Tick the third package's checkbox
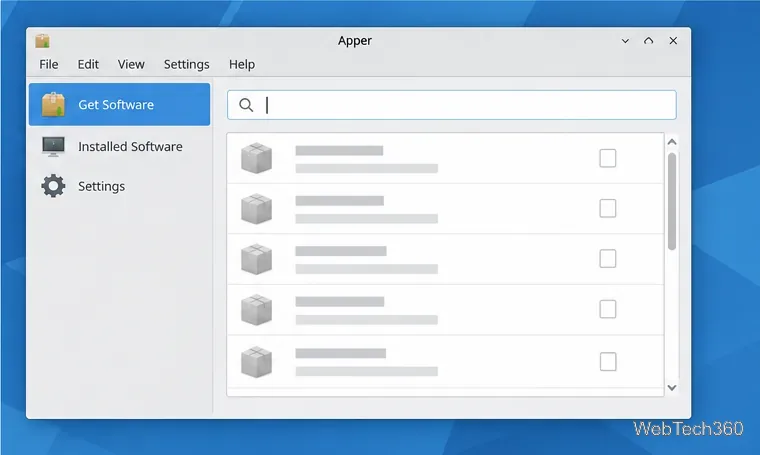This screenshot has height=455, width=760. tap(608, 259)
